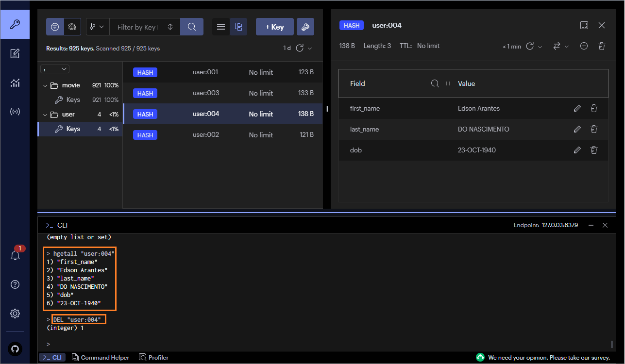This screenshot has width=625, height=364.
Task: Delete the dob field
Action: (593, 150)
